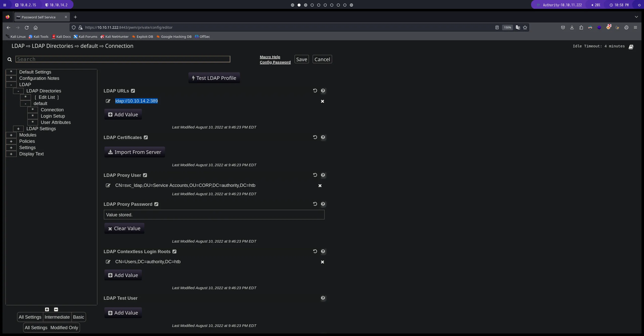Select the Intermediate settings level
644x336 pixels.
(x=57, y=317)
